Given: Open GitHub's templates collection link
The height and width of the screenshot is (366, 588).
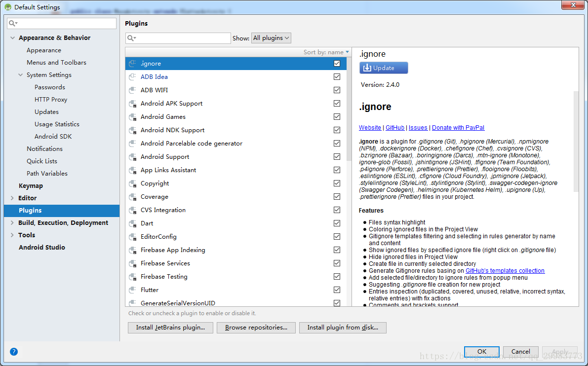Looking at the screenshot, I should pyautogui.click(x=505, y=270).
